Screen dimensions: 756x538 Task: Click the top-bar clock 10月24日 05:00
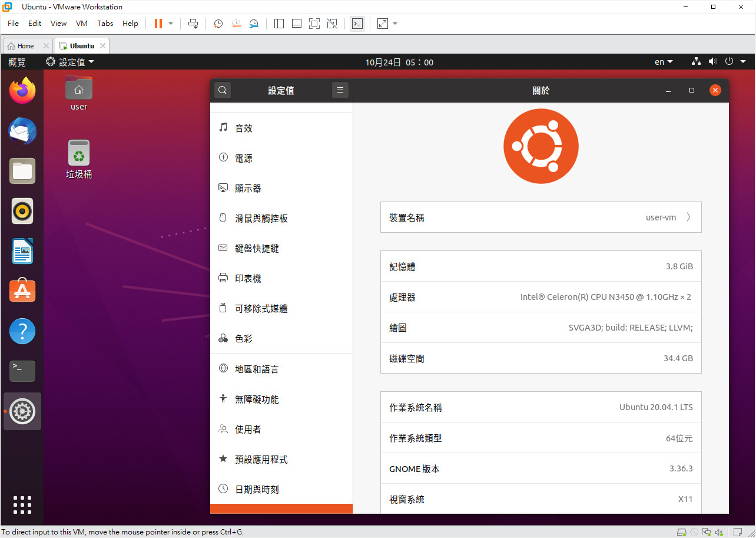coord(399,62)
